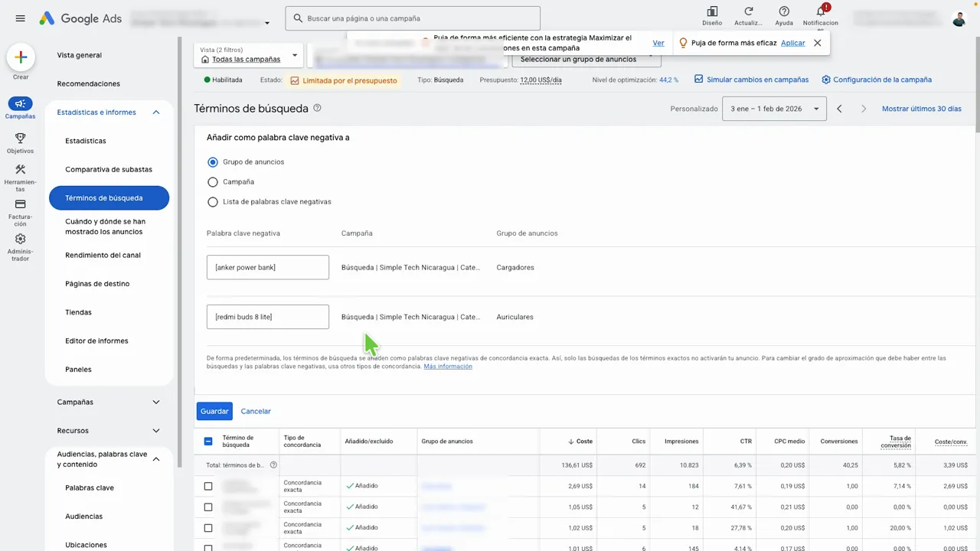Edit the [anker power bank] keyword field
Viewport: 980px width, 551px height.
(x=268, y=267)
